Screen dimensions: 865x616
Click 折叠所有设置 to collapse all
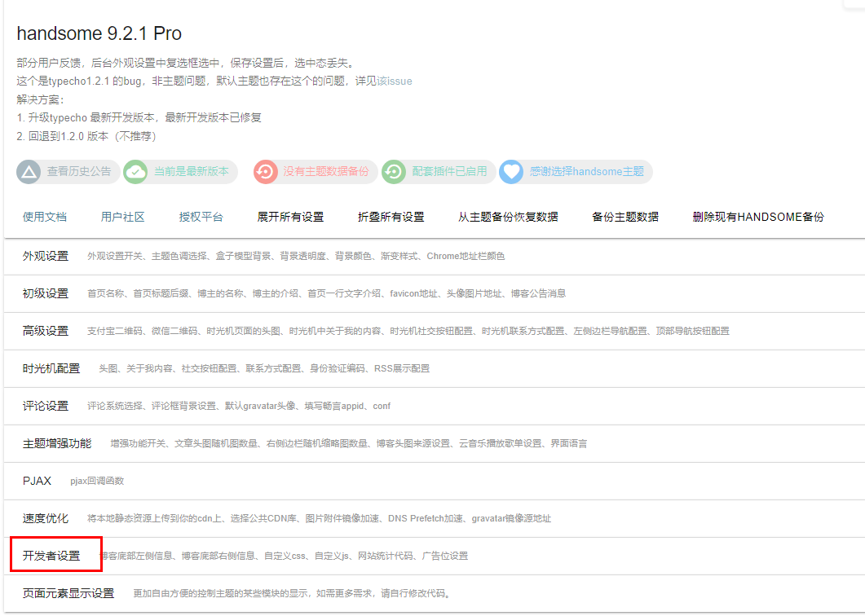pyautogui.click(x=391, y=218)
